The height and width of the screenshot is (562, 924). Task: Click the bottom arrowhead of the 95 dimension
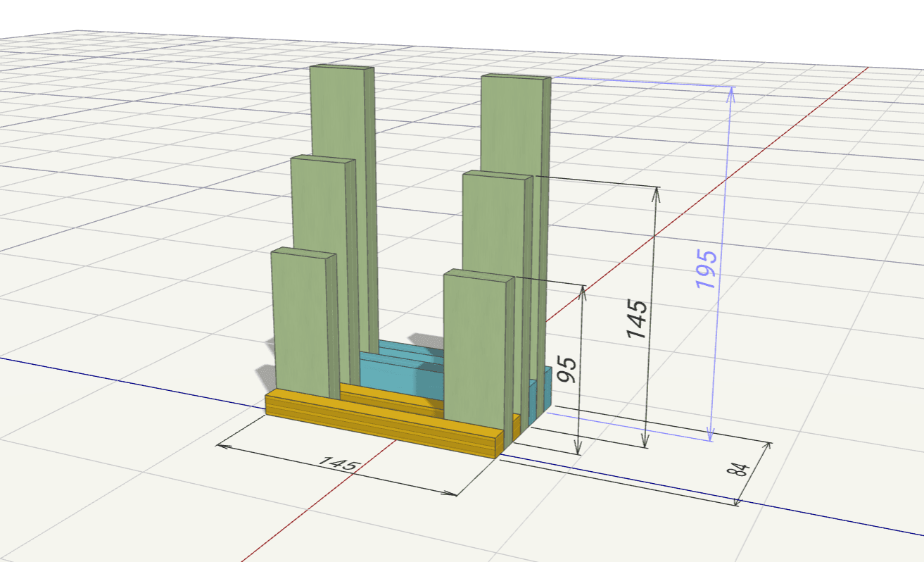(578, 449)
